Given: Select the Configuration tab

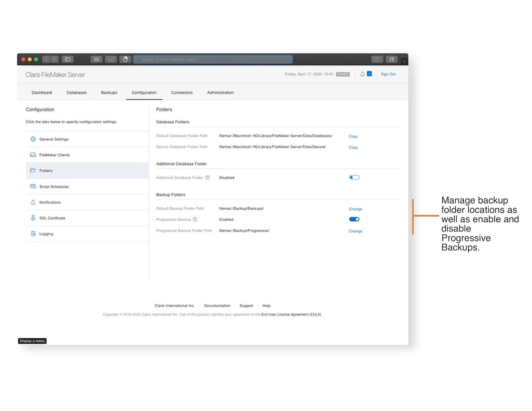Looking at the screenshot, I should [x=144, y=92].
